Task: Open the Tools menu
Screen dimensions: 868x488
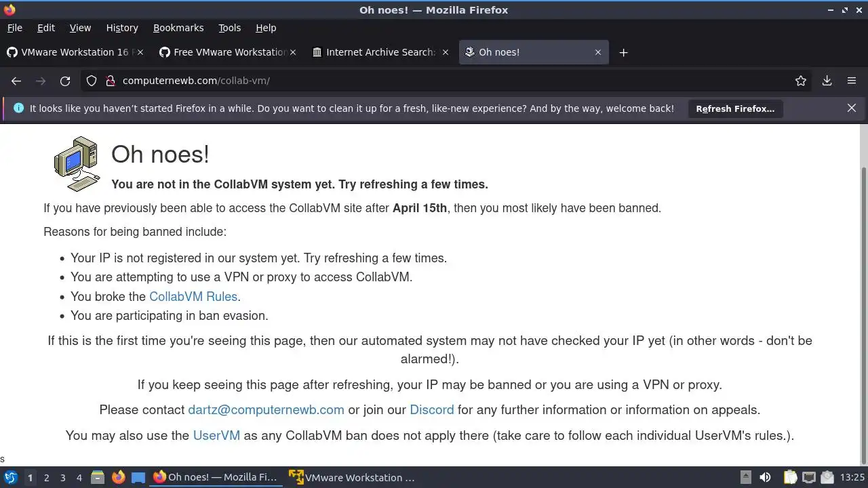Action: point(229,28)
